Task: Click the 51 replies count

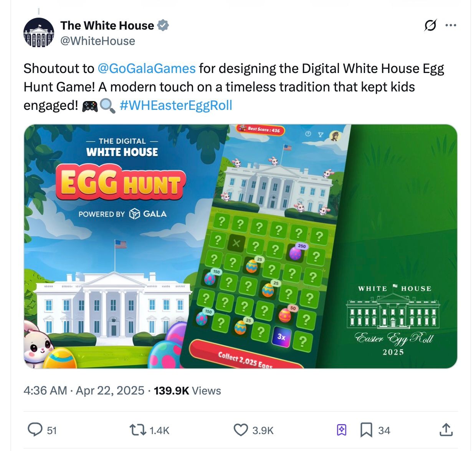Action: click(52, 430)
